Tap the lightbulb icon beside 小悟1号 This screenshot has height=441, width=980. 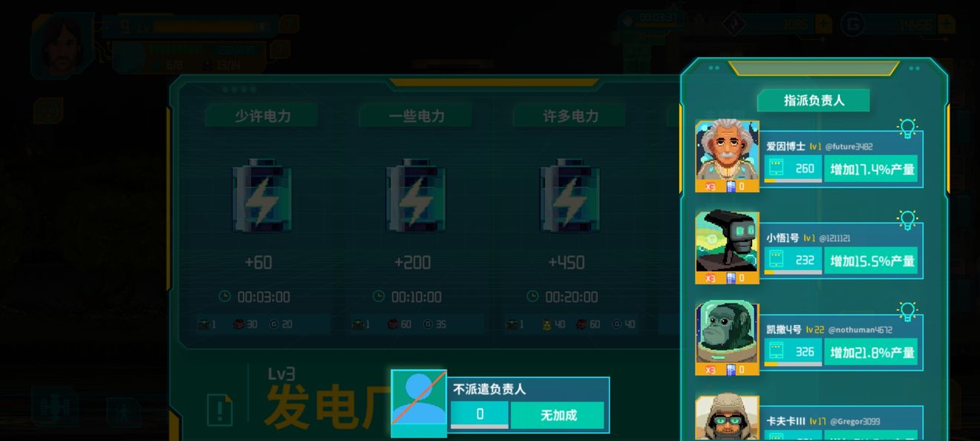point(907,220)
